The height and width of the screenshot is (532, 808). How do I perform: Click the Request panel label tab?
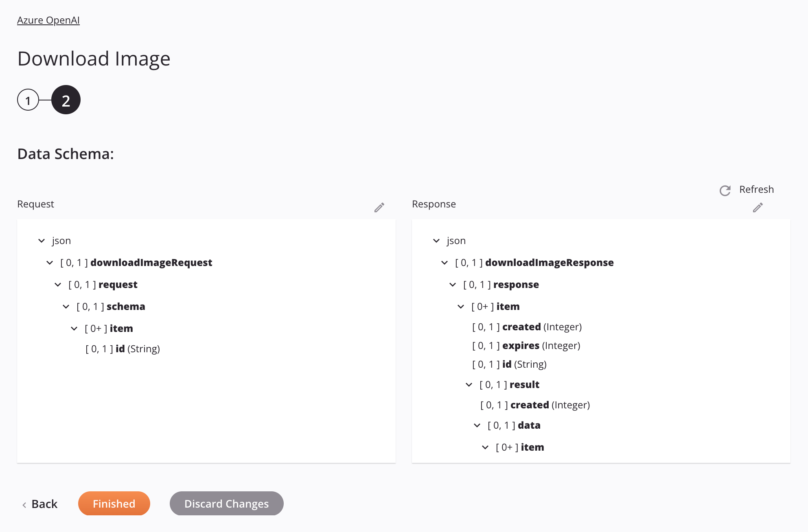(x=36, y=203)
